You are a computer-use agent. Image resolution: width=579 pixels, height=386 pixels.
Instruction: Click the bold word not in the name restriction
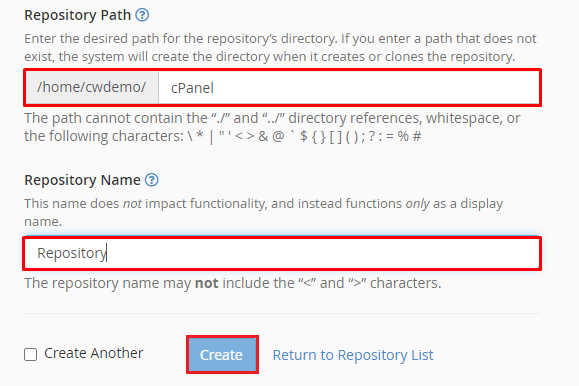(x=206, y=283)
